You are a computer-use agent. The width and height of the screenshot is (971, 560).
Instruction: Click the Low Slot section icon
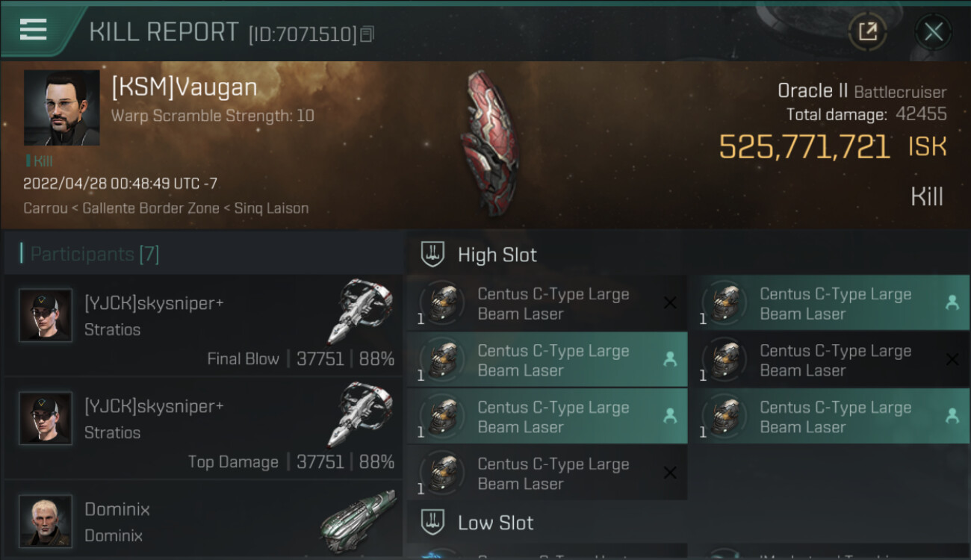pyautogui.click(x=433, y=523)
